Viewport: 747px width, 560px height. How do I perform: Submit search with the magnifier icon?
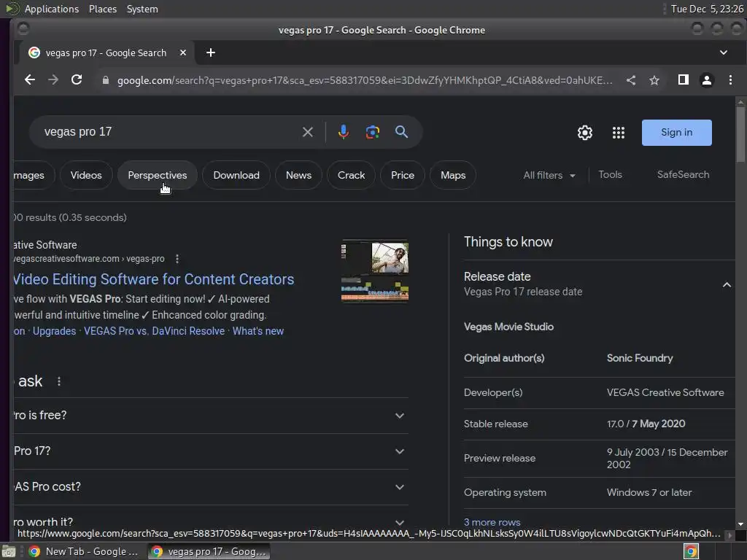(x=402, y=132)
